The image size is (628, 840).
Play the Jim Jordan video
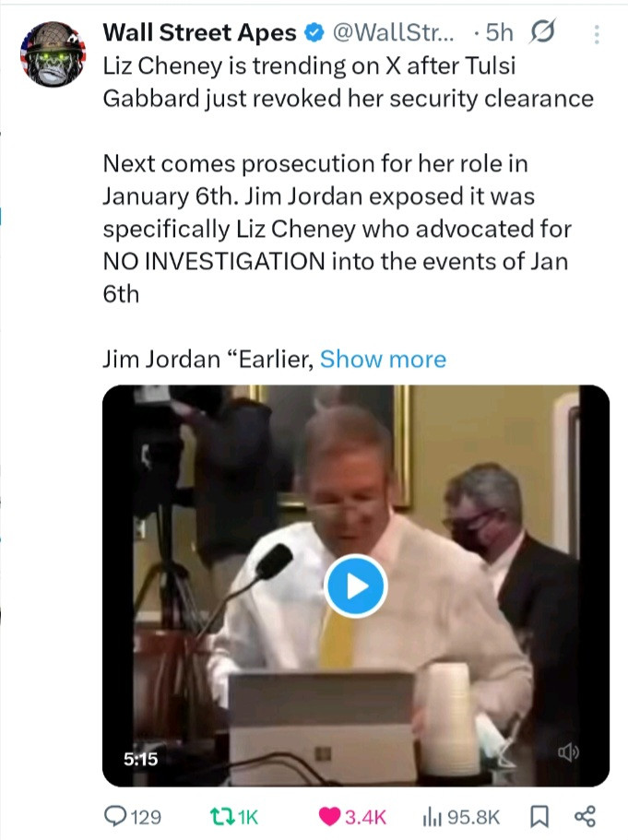point(356,586)
